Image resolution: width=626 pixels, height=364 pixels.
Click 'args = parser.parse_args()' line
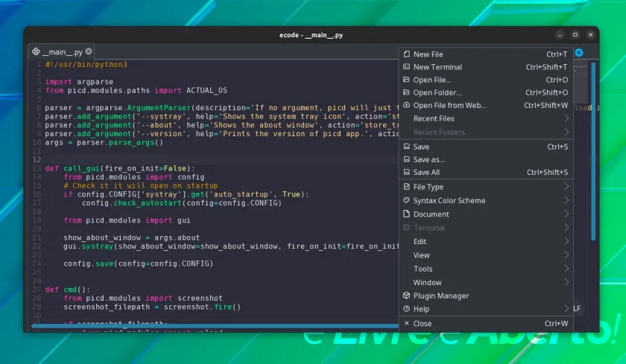coord(104,142)
